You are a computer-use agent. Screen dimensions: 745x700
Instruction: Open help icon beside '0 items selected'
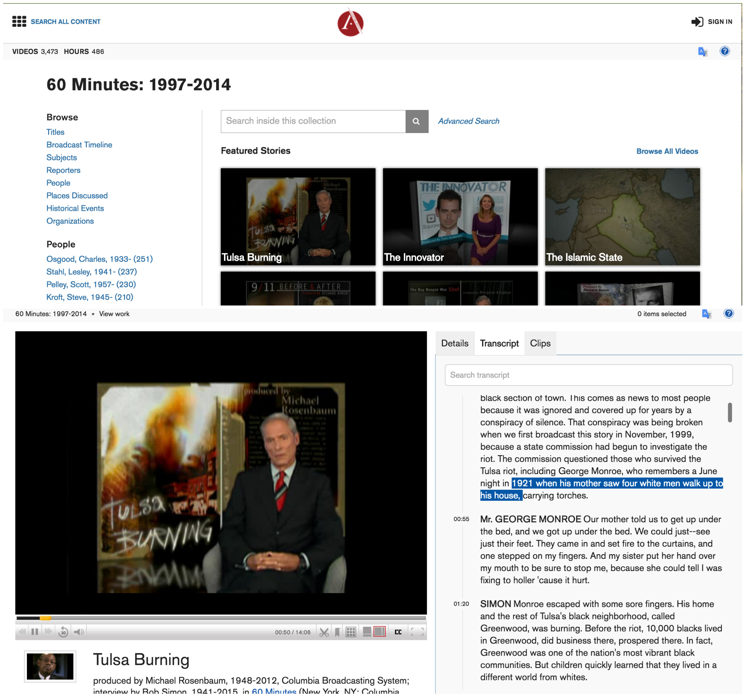point(728,314)
